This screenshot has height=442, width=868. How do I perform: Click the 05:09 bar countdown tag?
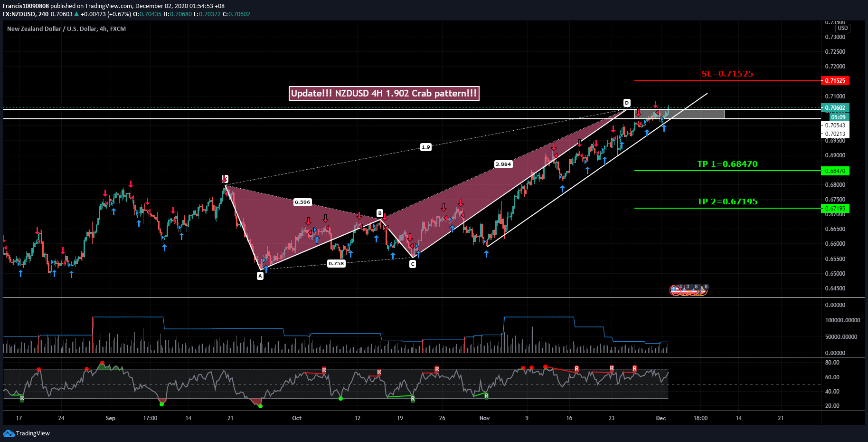click(x=839, y=117)
